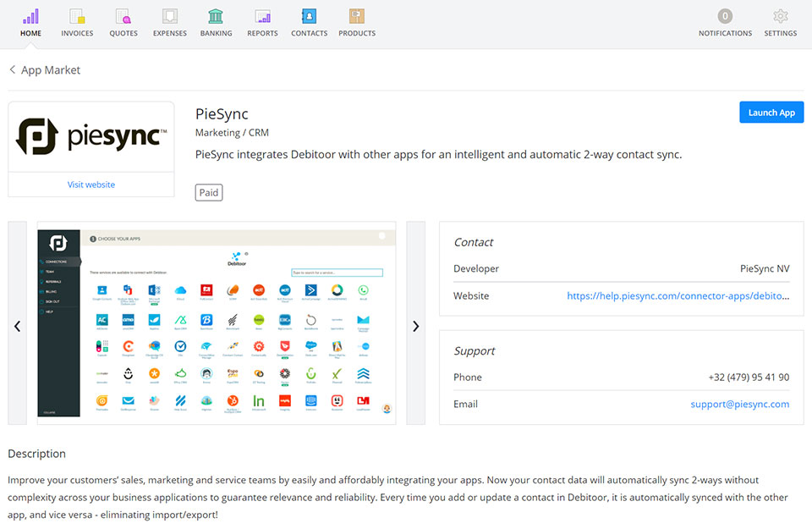Open the Invoices icon

77,17
